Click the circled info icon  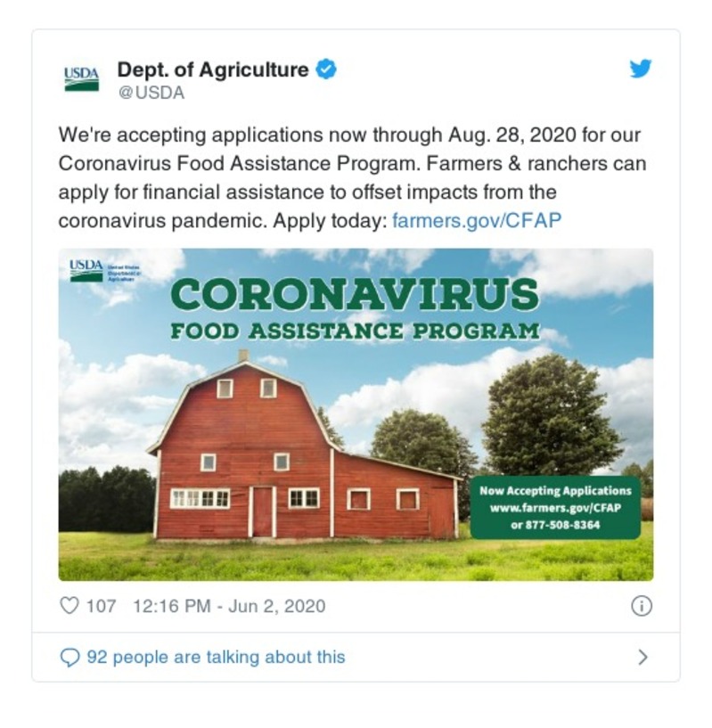pos(641,606)
